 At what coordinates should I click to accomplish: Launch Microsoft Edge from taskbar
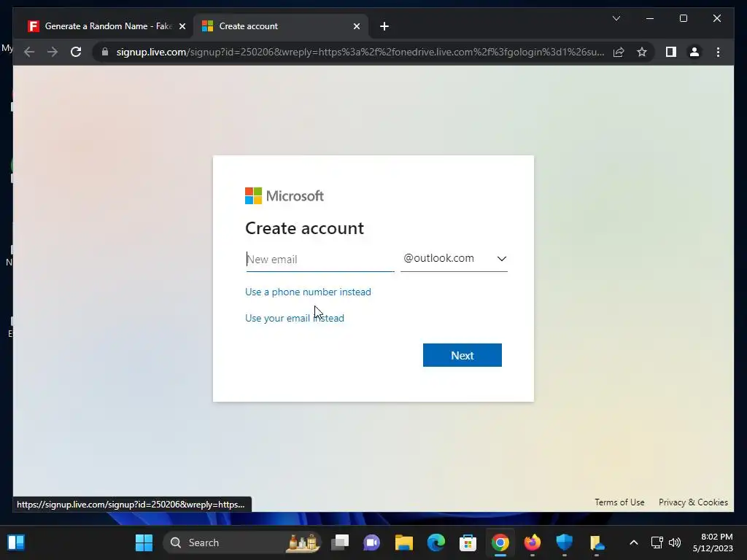[x=436, y=542]
